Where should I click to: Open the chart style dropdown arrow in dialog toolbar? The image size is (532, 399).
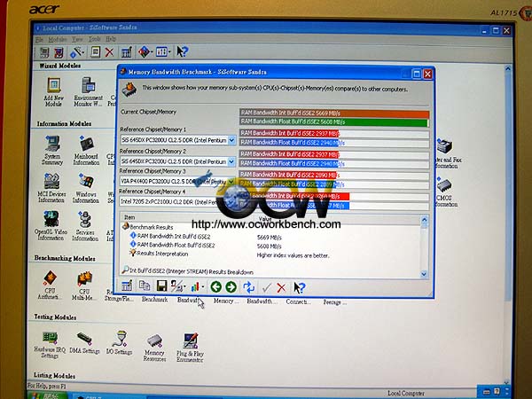(203, 287)
